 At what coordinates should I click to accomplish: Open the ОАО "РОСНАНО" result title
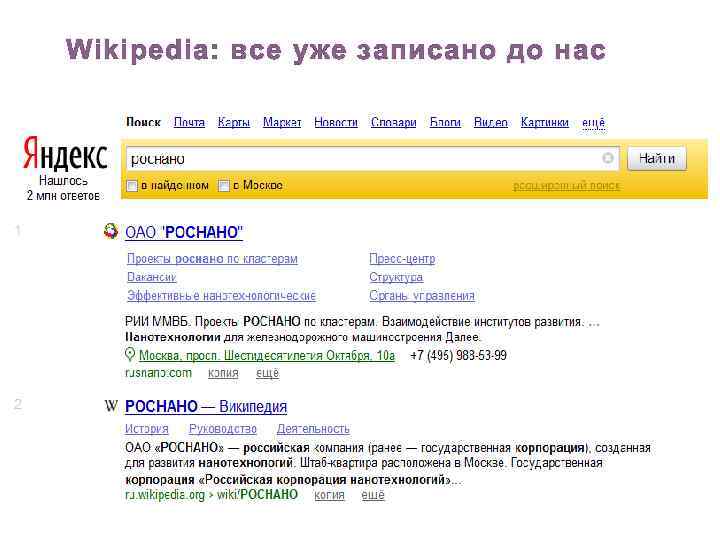point(184,232)
